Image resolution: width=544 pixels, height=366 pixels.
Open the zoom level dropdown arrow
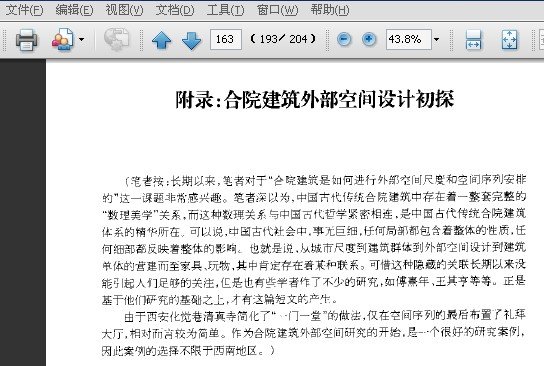(436, 39)
